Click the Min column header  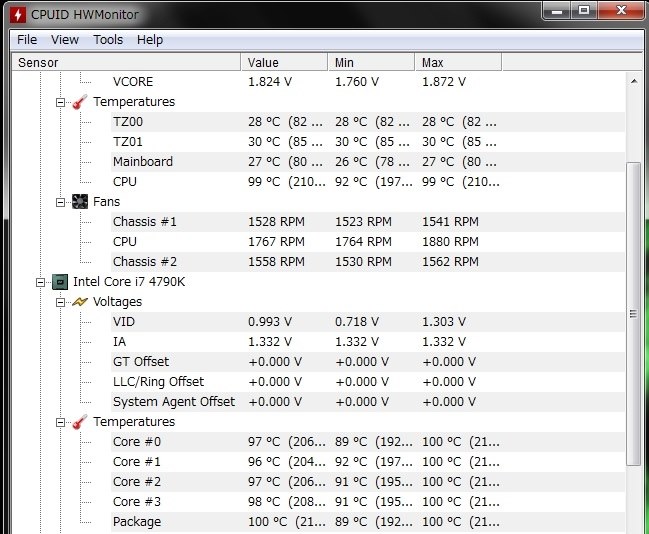tap(371, 63)
